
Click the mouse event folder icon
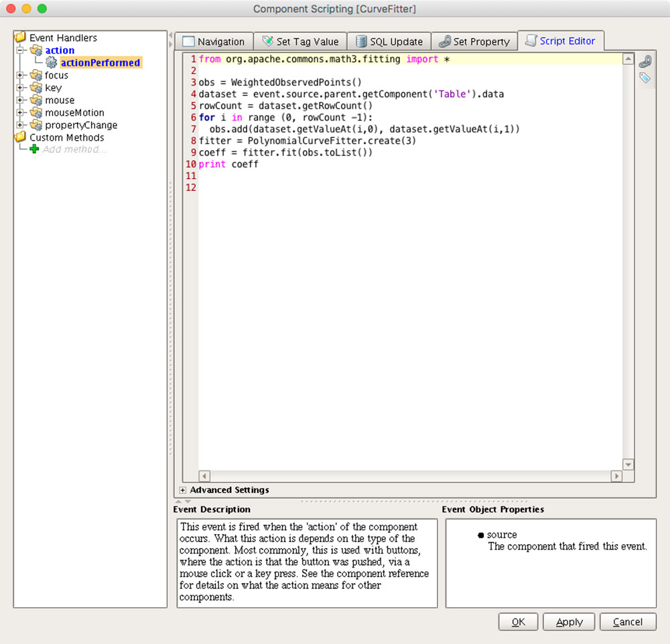37,100
